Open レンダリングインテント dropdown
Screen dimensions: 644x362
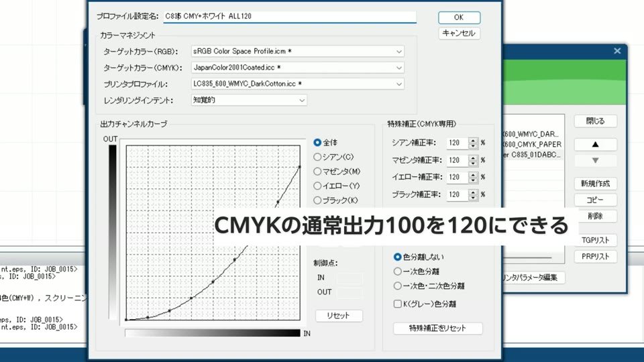click(249, 100)
